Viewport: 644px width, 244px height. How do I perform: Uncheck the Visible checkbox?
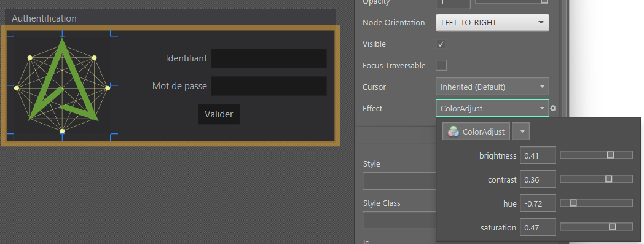click(441, 44)
